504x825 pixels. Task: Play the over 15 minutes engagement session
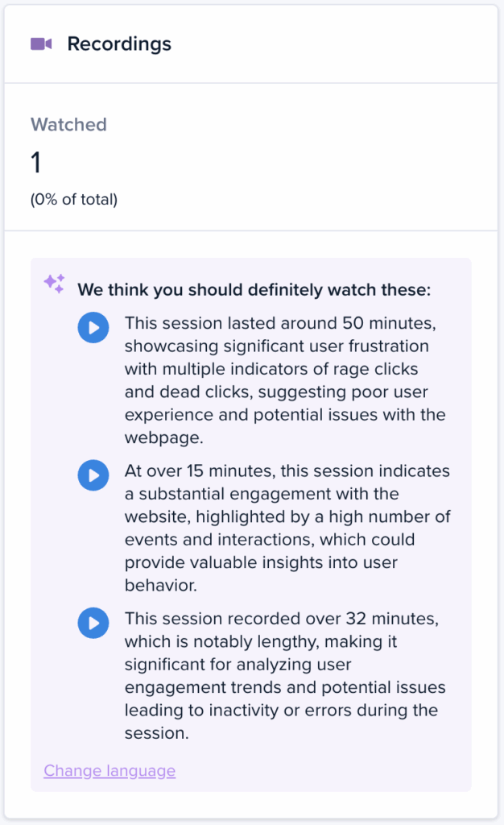point(93,475)
